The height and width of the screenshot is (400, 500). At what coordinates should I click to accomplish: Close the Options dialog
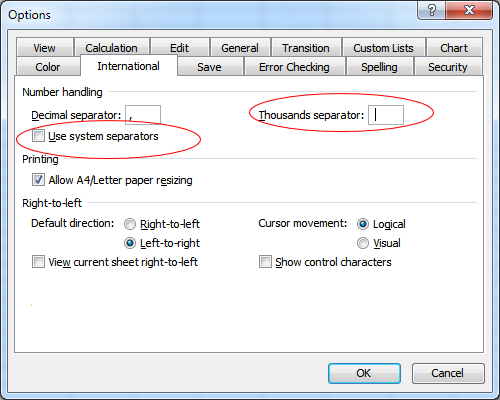coord(469,10)
